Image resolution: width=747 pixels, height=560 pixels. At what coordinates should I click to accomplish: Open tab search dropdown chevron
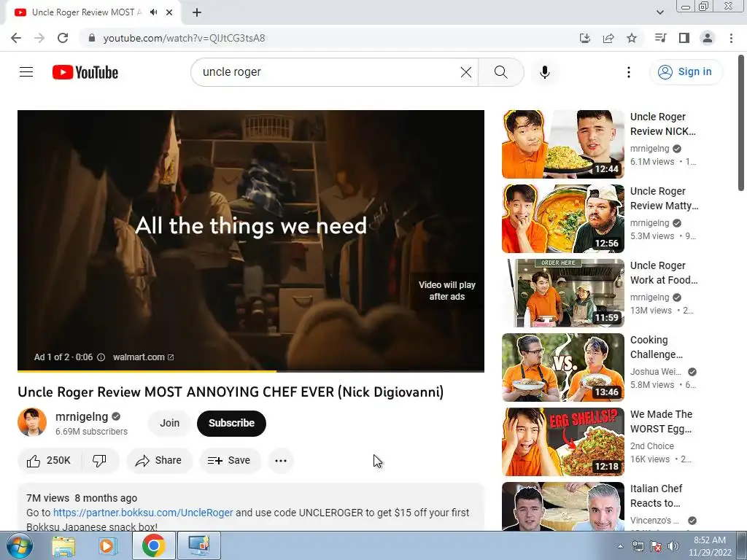coord(659,12)
